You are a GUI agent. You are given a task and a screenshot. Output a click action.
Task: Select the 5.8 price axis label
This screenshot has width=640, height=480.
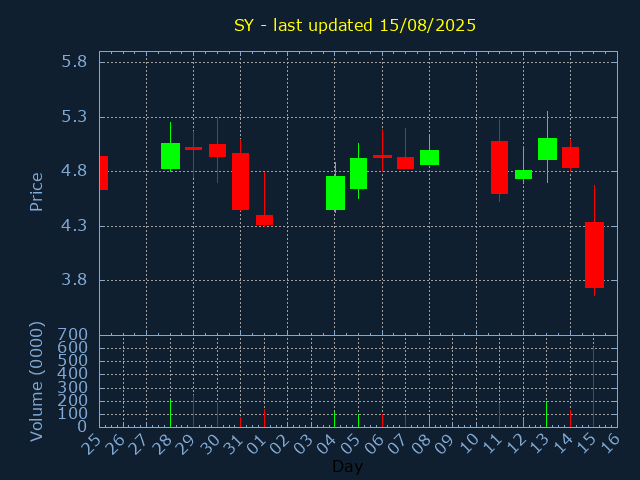point(74,62)
